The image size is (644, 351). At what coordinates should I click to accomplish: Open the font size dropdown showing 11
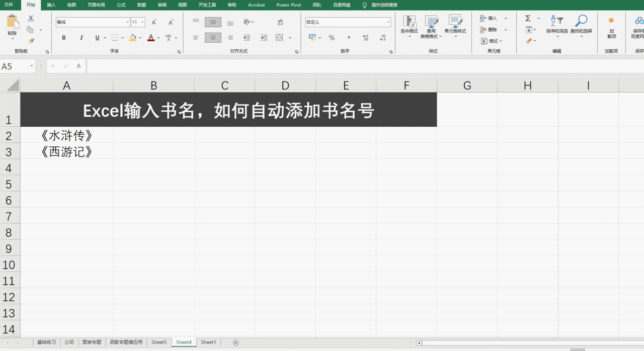click(x=143, y=22)
